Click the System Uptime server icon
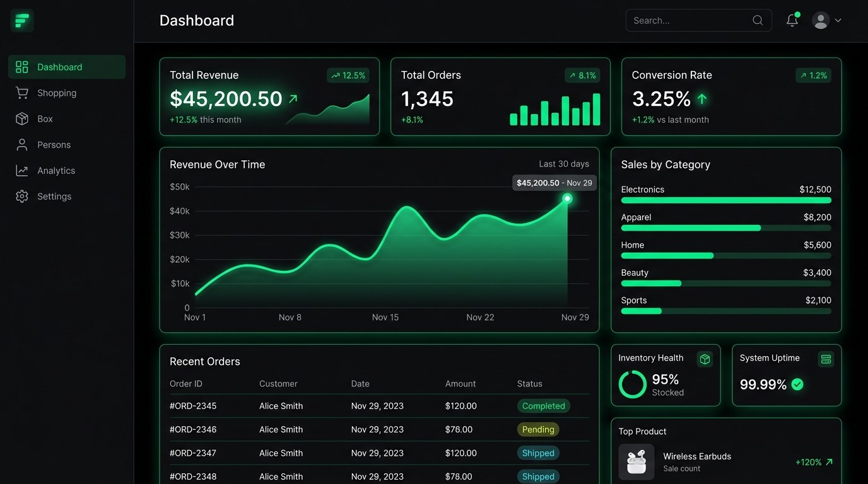Screen dimensions: 868x484 coord(826,359)
